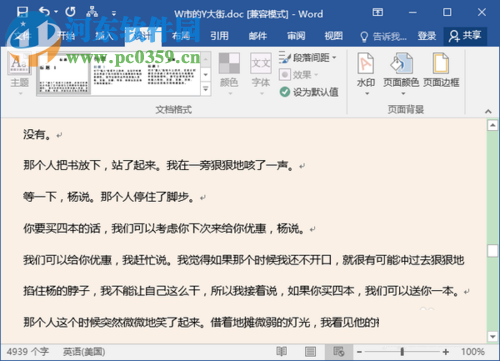
Task: Open the 布局 (Layout) tab
Action: [181, 36]
